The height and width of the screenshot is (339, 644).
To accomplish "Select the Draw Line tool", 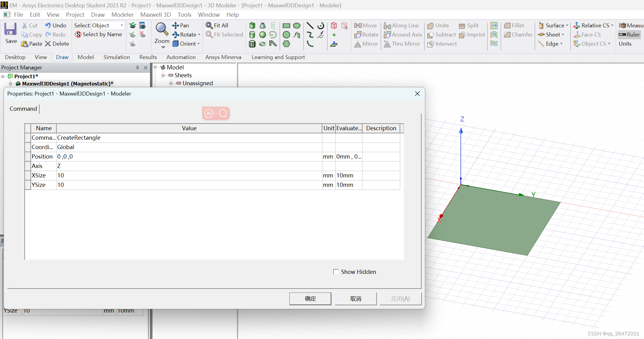I will tap(310, 26).
